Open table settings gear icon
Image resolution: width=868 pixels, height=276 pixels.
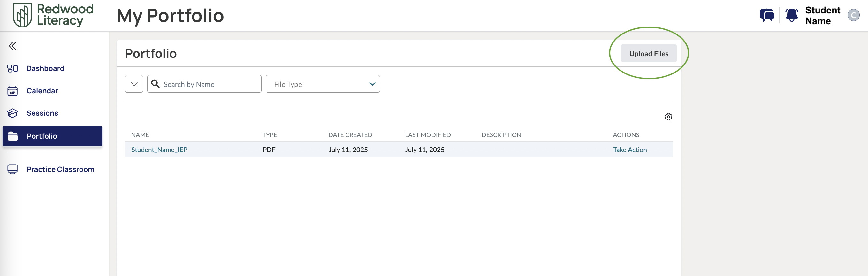(x=668, y=117)
